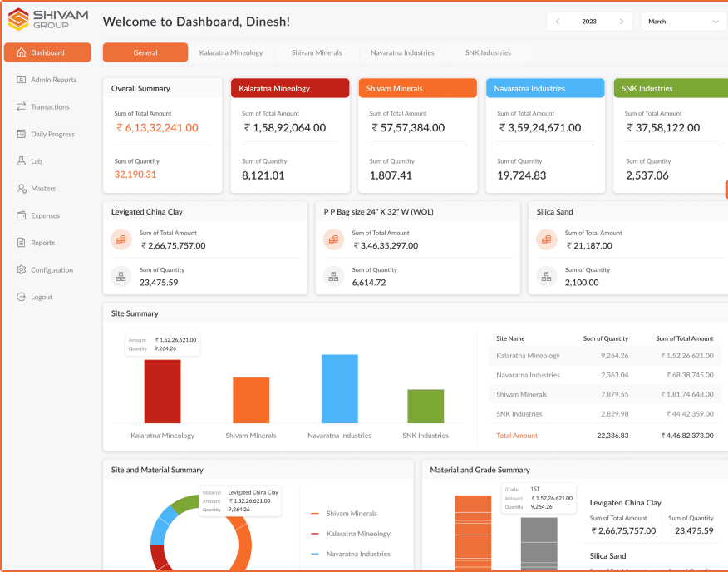Open the Configuration gear icon
Screen dimensions: 728x572
coord(22,270)
